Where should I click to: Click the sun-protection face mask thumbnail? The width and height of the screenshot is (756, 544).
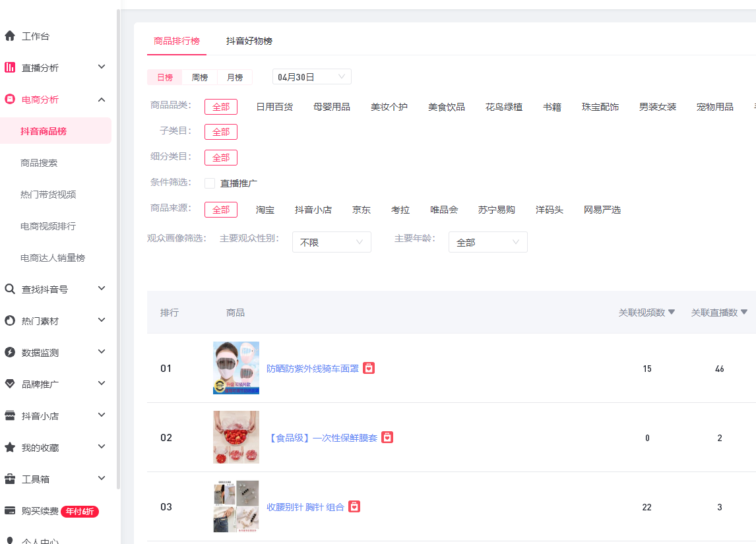(236, 368)
